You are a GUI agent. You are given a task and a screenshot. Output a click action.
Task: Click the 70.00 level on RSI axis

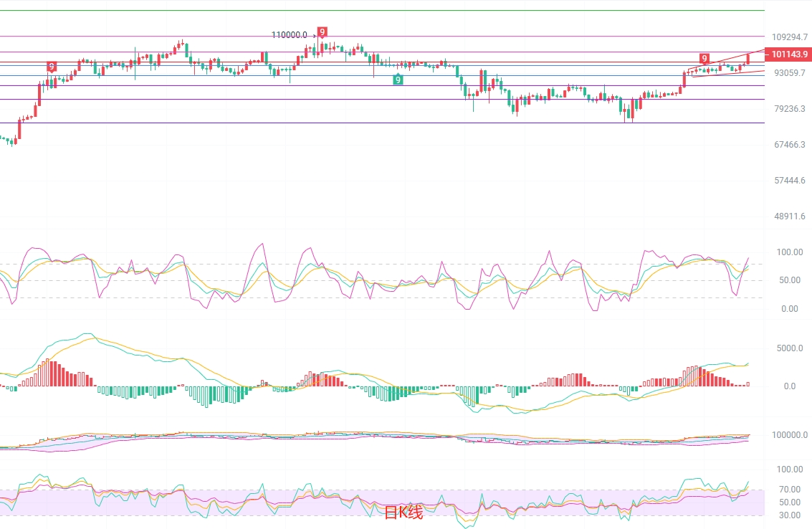(790, 489)
